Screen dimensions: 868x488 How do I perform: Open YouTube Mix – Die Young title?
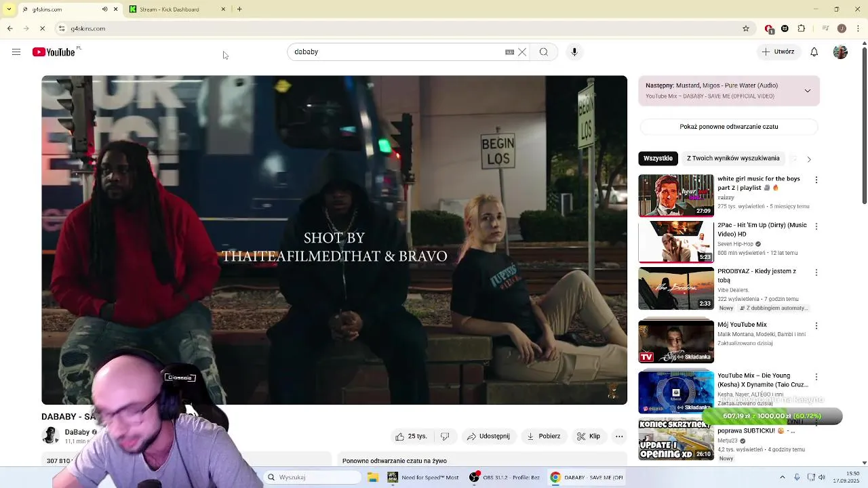tap(763, 380)
